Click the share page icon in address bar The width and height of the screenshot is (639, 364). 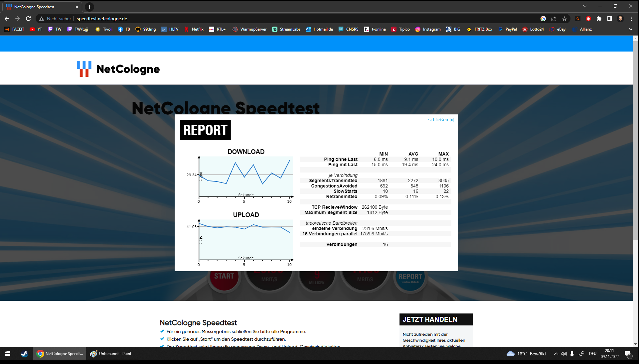(554, 19)
